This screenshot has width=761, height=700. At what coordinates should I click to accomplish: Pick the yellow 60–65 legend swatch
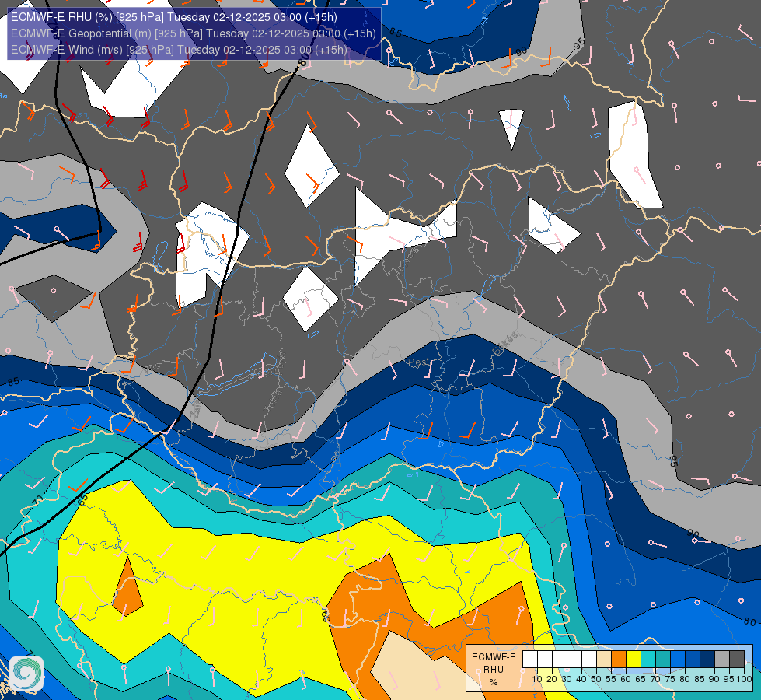[x=634, y=659]
